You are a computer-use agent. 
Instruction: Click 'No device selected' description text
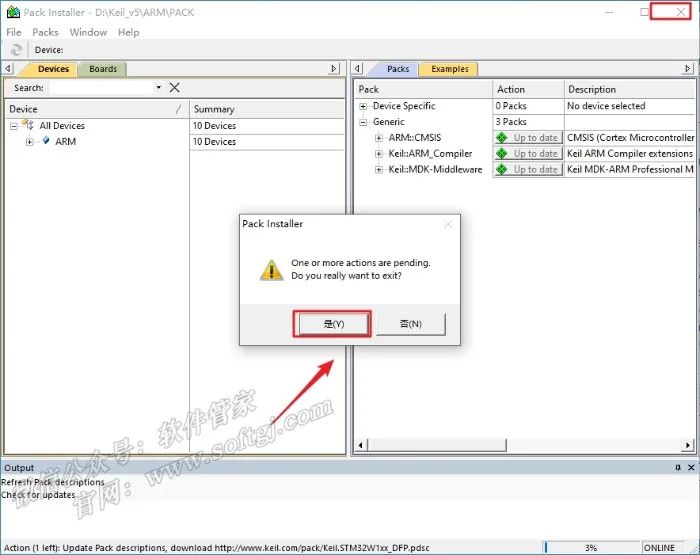point(606,106)
